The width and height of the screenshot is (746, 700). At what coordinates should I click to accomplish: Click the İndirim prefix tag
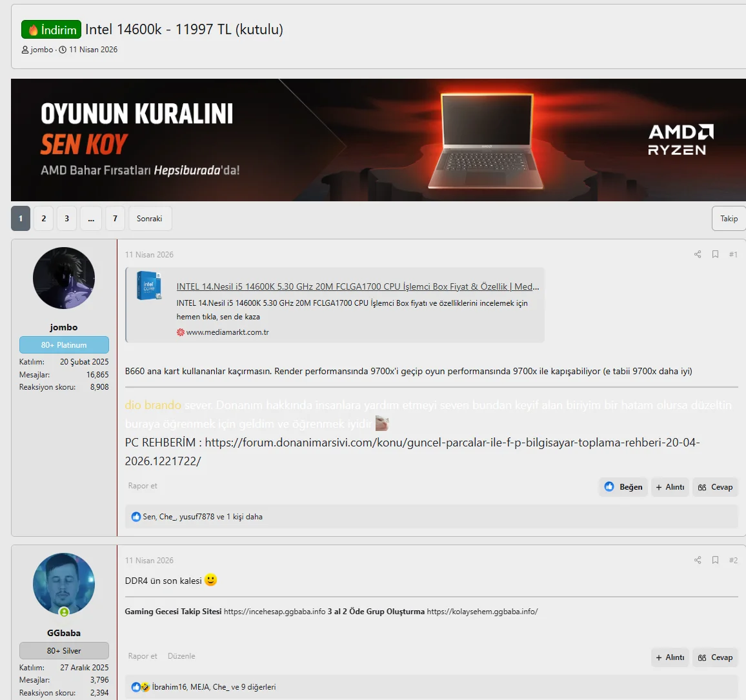click(52, 30)
